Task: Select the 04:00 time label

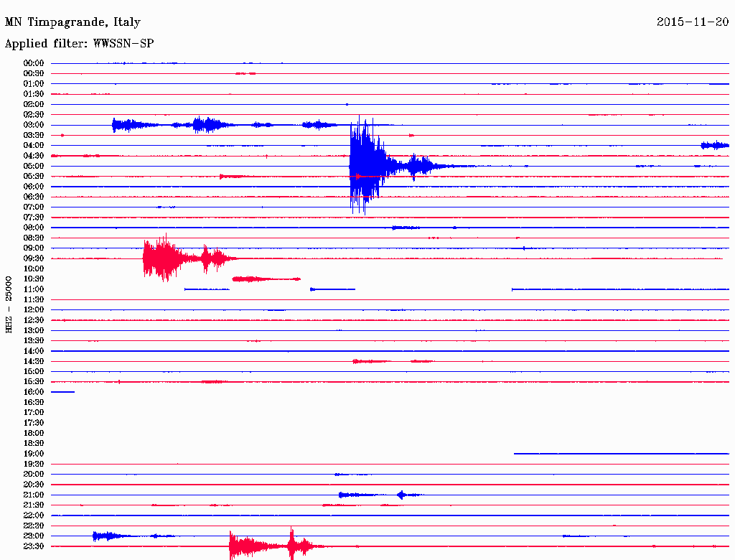Action: point(34,146)
